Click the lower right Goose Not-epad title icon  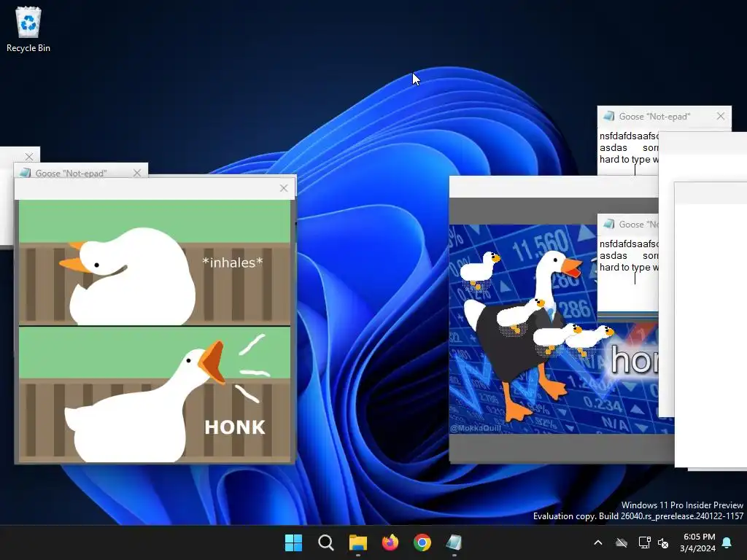click(608, 224)
